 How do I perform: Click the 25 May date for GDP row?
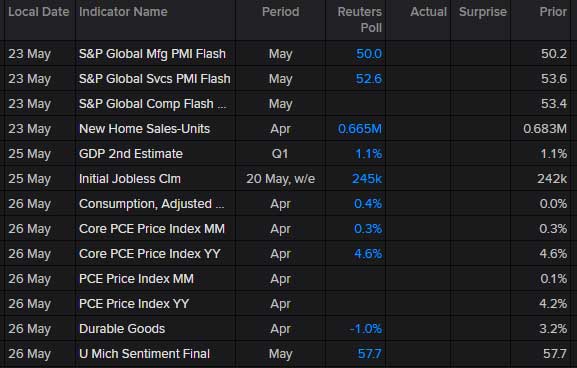pos(29,154)
